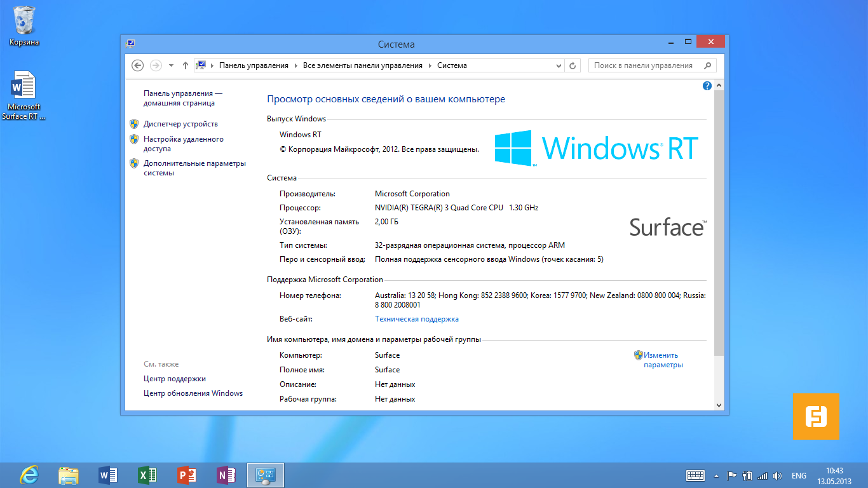Click the Up one level arrow
This screenshot has height=488, width=868.
pyautogui.click(x=186, y=65)
